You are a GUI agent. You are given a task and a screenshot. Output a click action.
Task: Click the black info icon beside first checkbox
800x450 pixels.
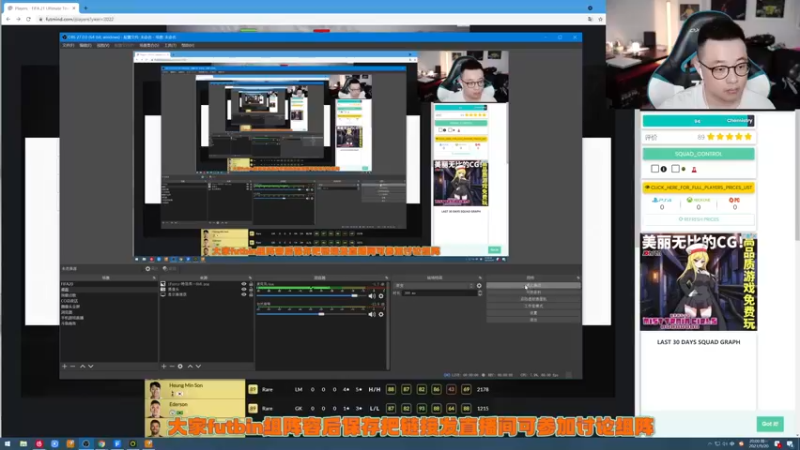tap(664, 169)
